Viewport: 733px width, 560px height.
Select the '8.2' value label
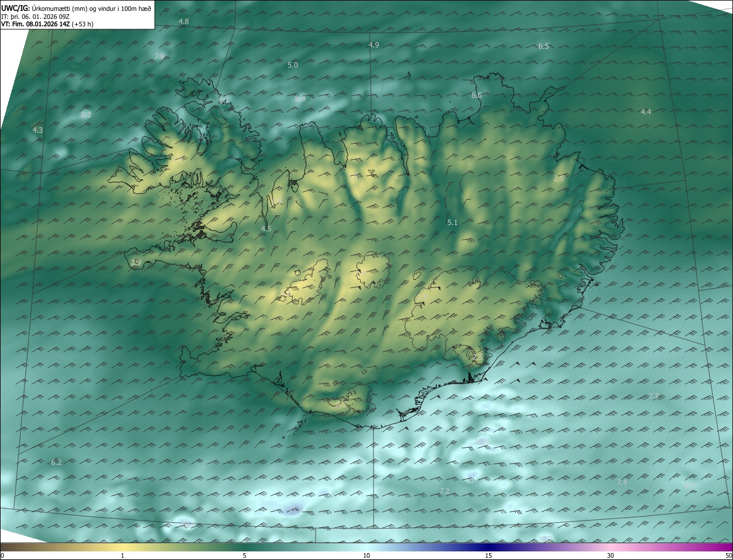[x=86, y=115]
